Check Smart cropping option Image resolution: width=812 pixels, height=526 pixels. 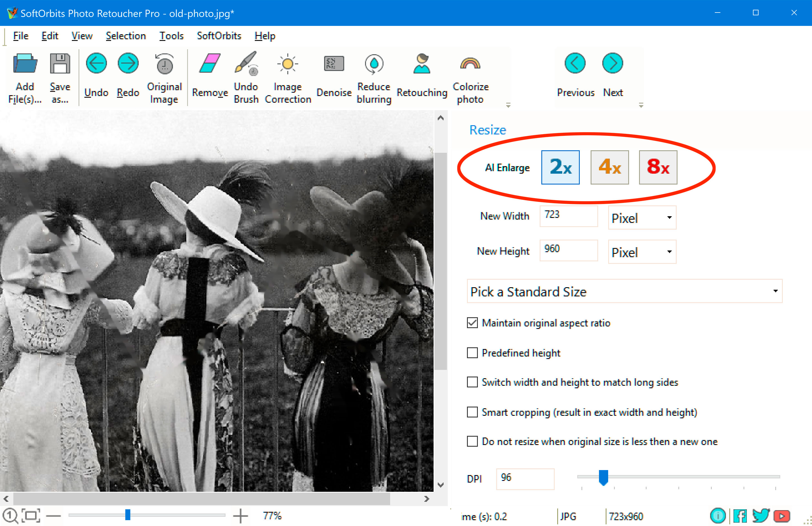(472, 412)
